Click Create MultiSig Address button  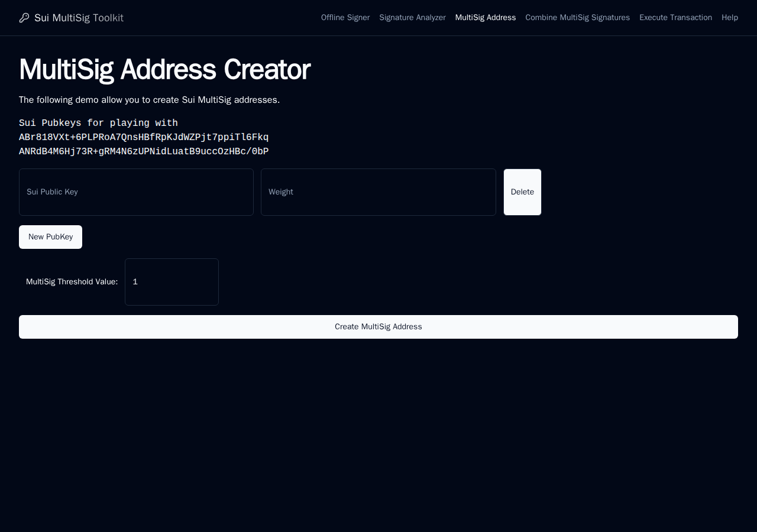(378, 327)
